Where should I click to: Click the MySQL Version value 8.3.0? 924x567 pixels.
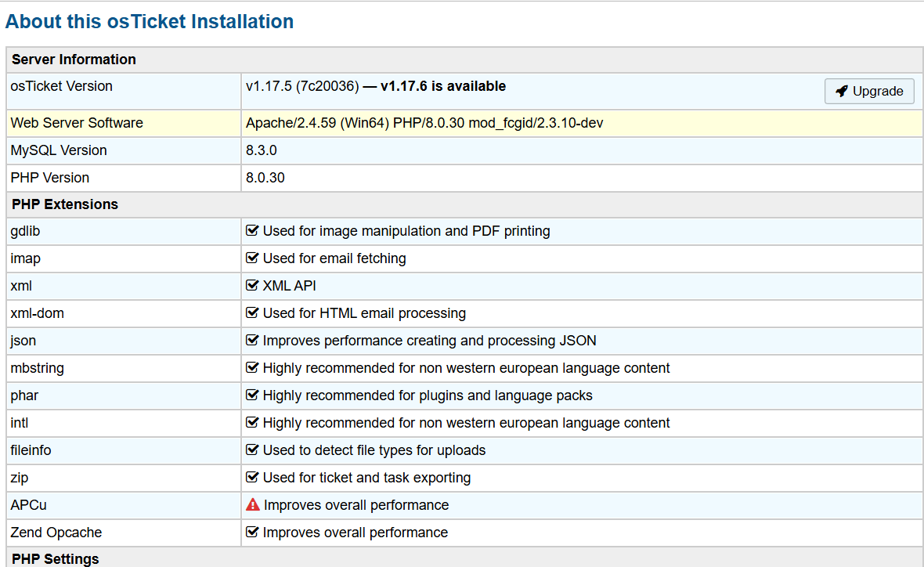[x=262, y=150]
